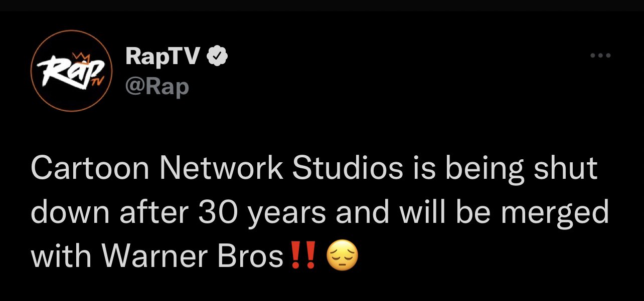Click the RapTV circular profile avatar

[71, 71]
